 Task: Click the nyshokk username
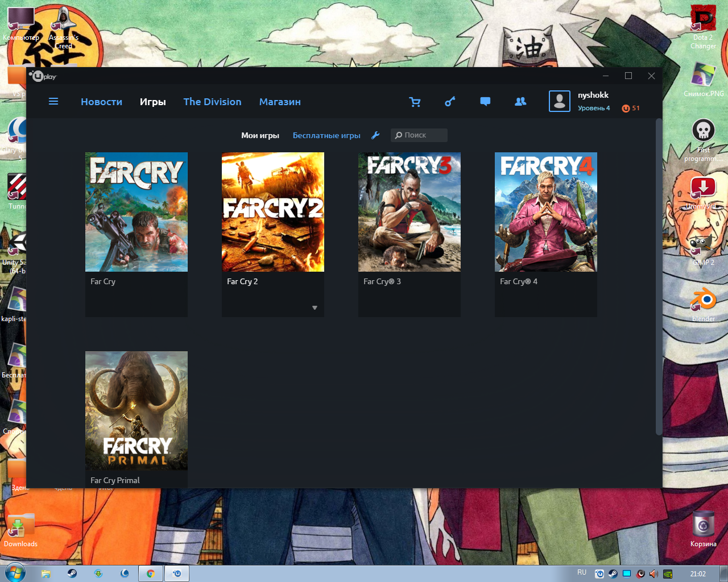(593, 95)
